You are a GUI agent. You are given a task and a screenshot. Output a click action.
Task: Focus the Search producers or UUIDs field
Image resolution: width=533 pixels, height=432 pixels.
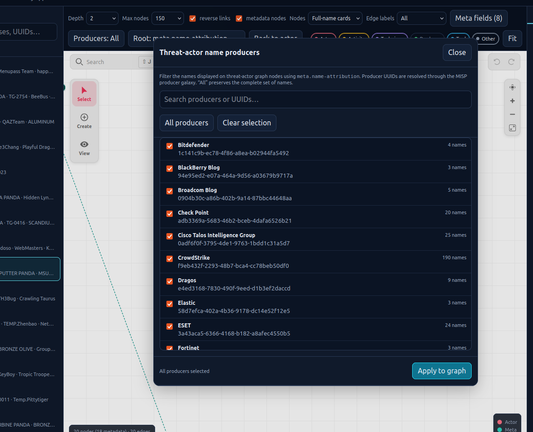(x=315, y=99)
